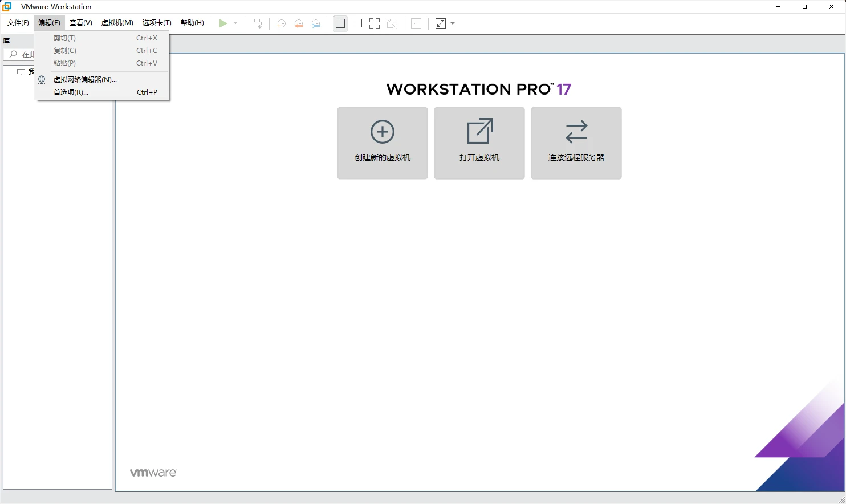The height and width of the screenshot is (504, 846).
Task: Click the green power on play icon
Action: tap(223, 23)
